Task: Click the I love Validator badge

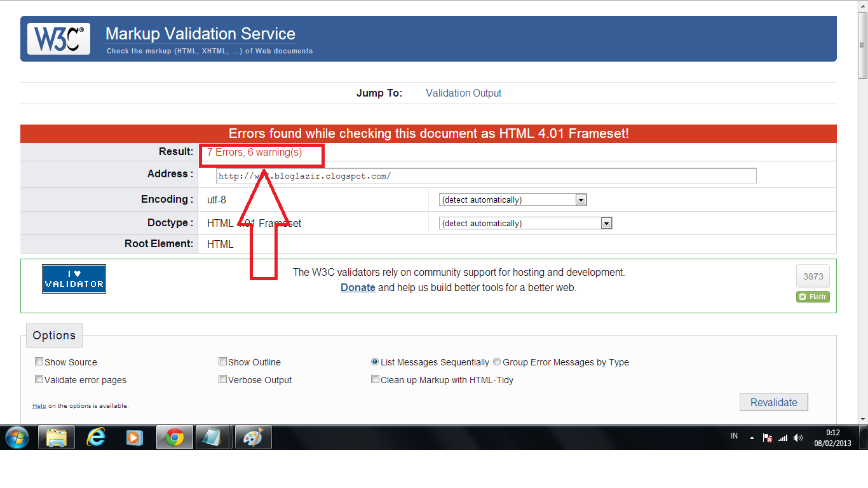Action: pyautogui.click(x=74, y=279)
